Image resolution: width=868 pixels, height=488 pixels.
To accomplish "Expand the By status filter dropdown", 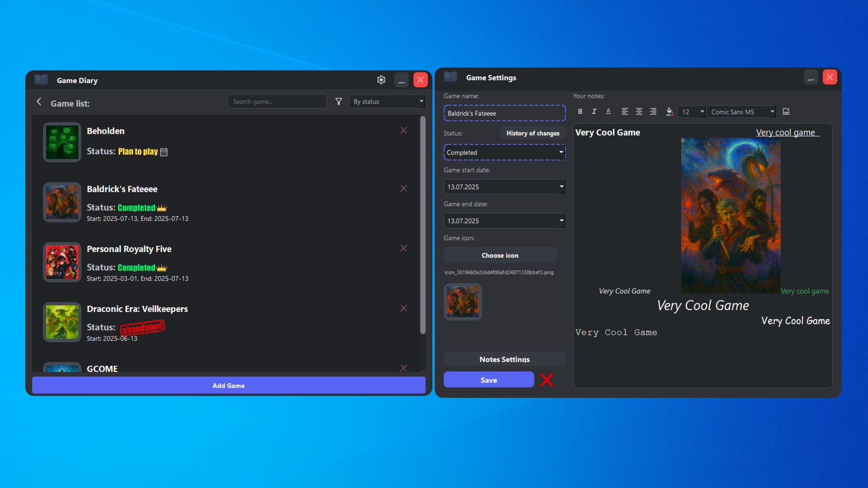I will point(387,101).
